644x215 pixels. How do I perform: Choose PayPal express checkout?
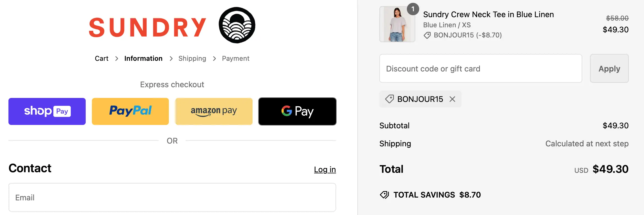[x=130, y=111]
